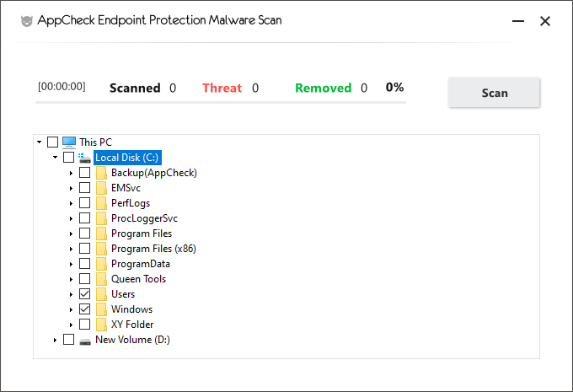Click the Local Disk (C:) drive icon
573x392 pixels.
[x=85, y=158]
